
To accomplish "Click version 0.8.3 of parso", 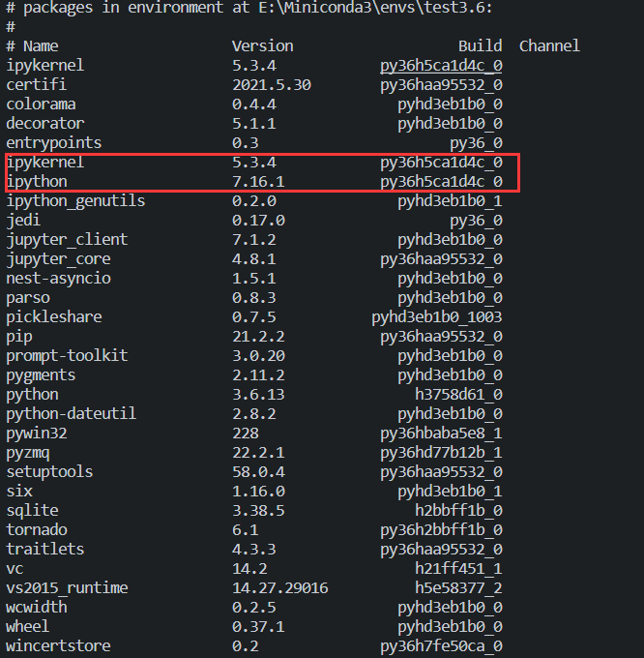I will point(254,297).
